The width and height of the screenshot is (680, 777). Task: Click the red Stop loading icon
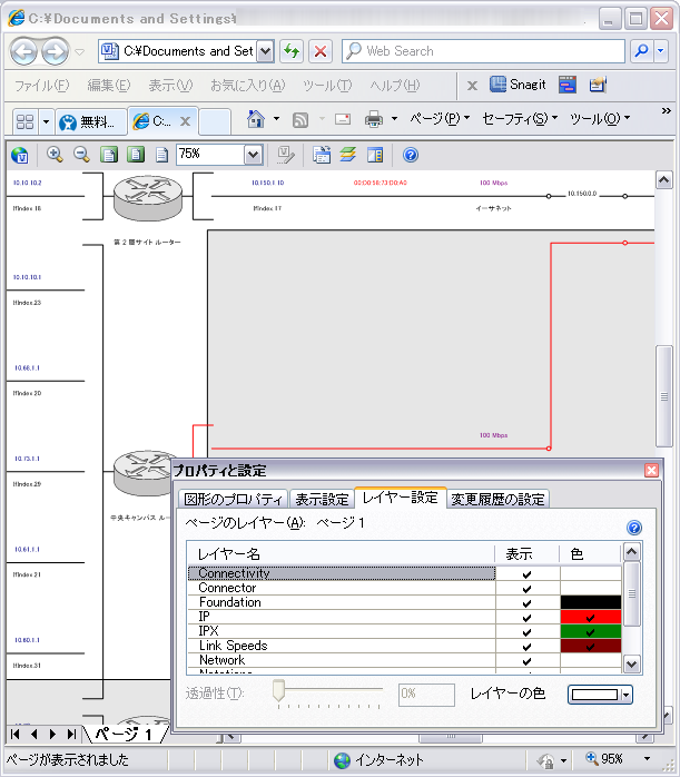(320, 51)
